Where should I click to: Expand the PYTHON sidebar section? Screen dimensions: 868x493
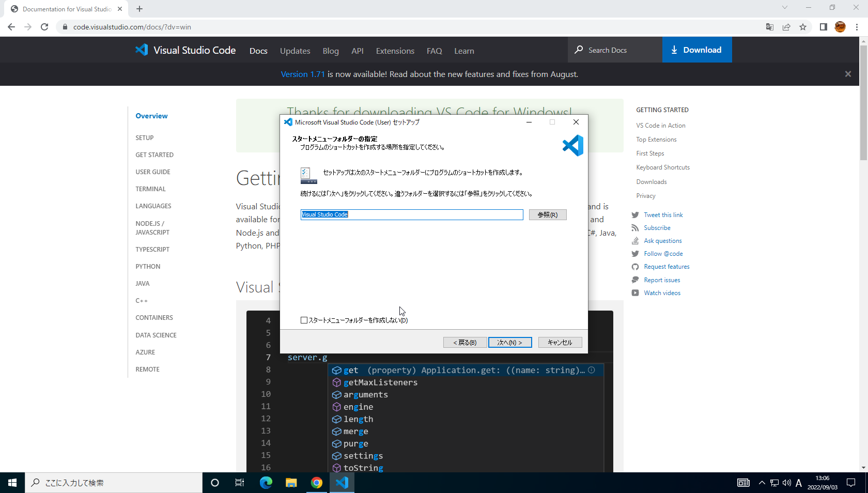[x=148, y=267]
